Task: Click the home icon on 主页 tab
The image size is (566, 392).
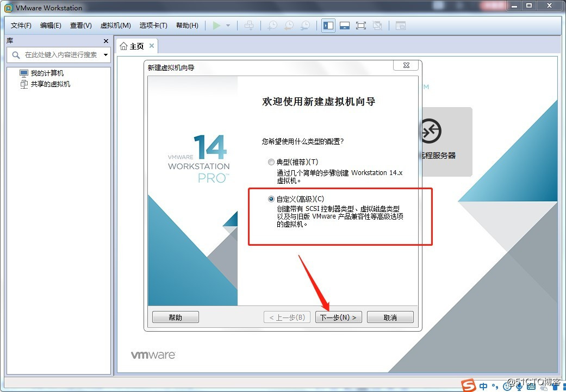Action: tap(124, 46)
